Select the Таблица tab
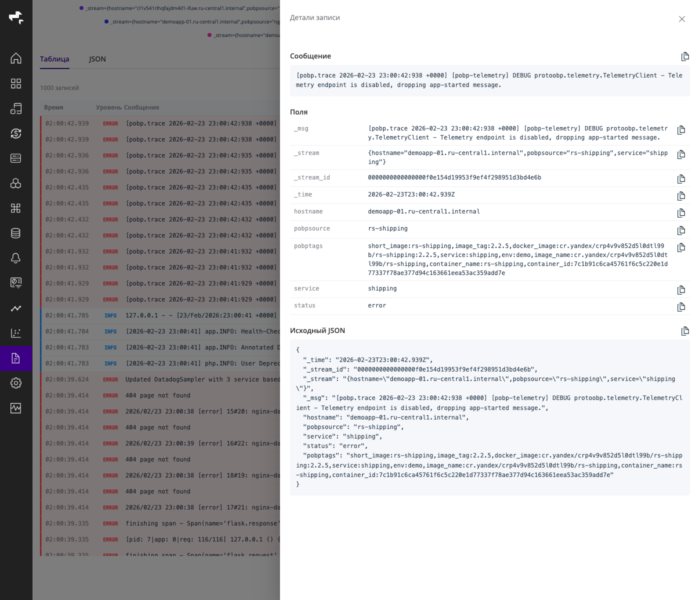The height and width of the screenshot is (600, 700). (54, 59)
